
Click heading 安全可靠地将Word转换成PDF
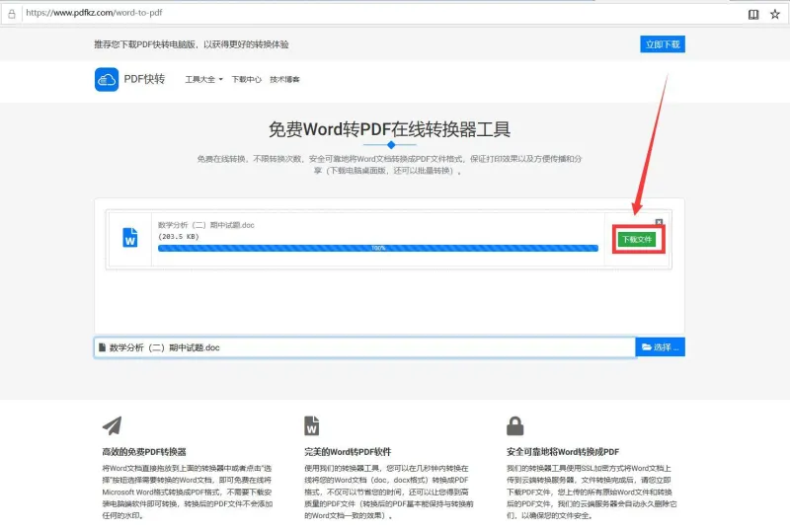click(563, 452)
